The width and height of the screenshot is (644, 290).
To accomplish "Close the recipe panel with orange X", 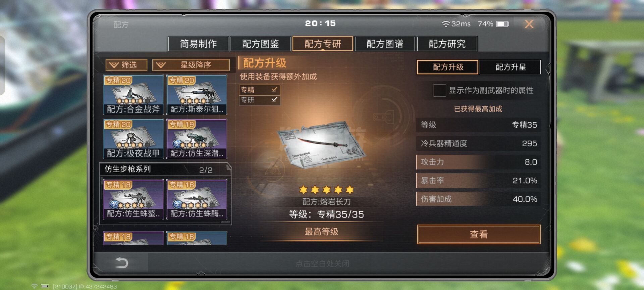I will 529,24.
